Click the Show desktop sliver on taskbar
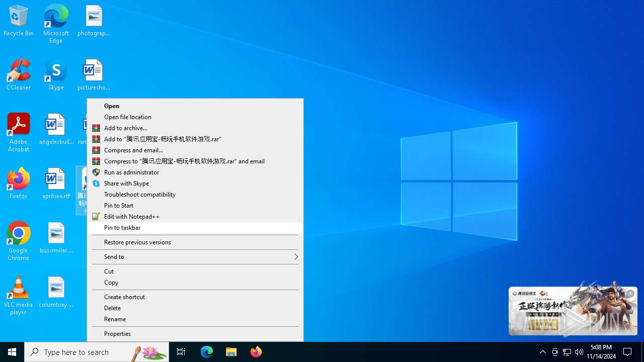This screenshot has width=644, height=362. pyautogui.click(x=642, y=352)
